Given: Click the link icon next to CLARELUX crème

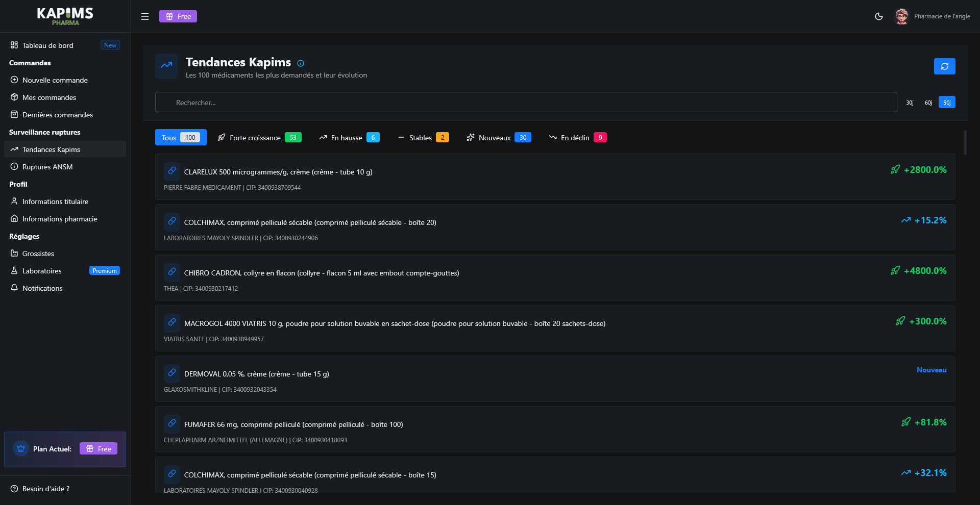Looking at the screenshot, I should click(x=171, y=171).
